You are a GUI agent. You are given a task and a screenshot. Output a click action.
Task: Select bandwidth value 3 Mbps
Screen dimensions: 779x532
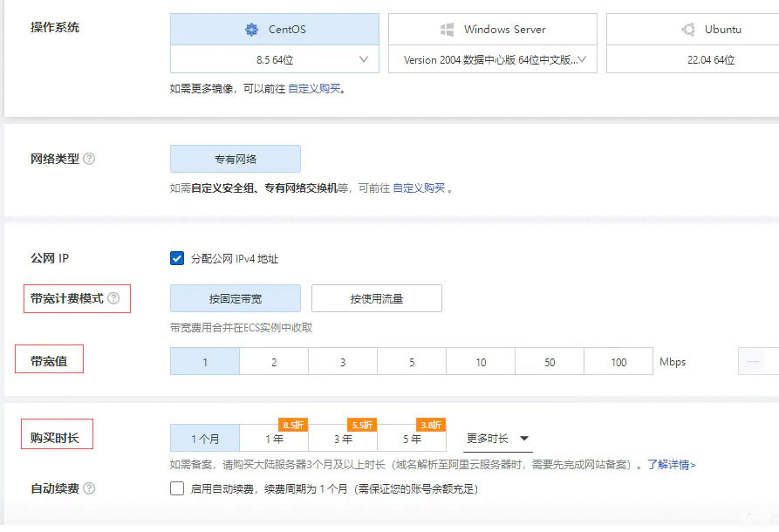tap(343, 362)
